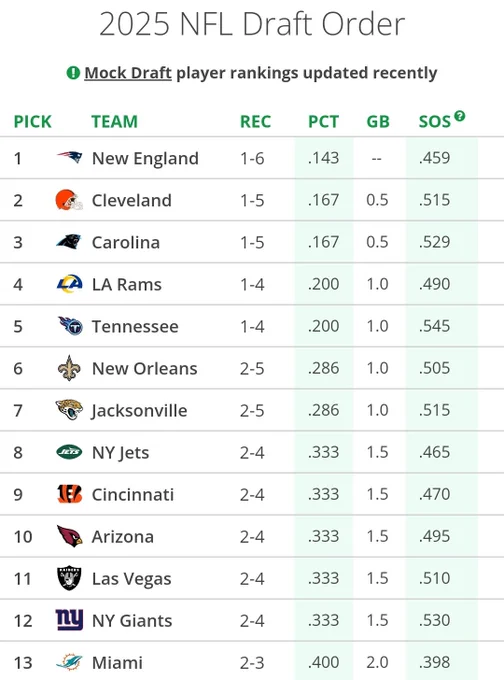The width and height of the screenshot is (504, 680).
Task: Sort by the REC column header
Action: [255, 121]
